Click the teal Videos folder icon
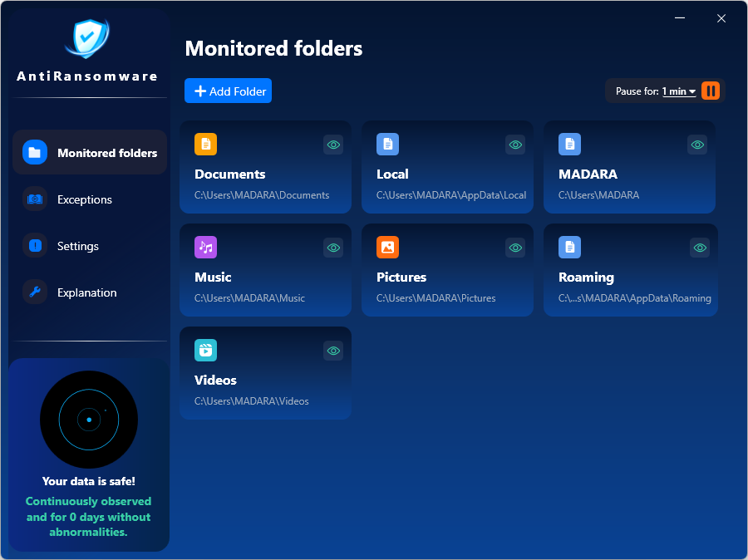 point(205,350)
